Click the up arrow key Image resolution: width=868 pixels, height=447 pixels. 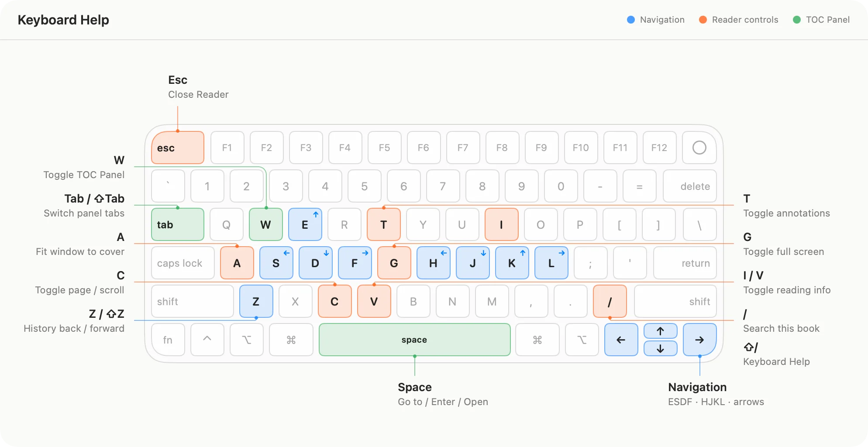point(661,331)
